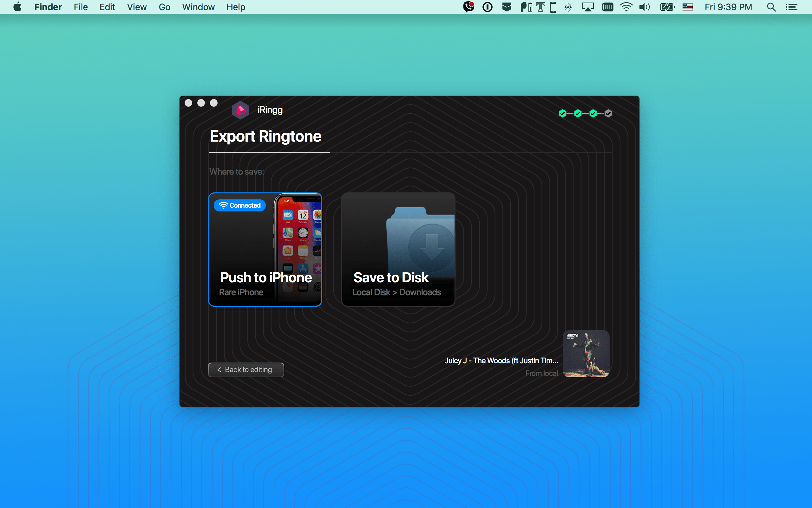
Task: Choose the Push to iPhone export option
Action: 265,250
